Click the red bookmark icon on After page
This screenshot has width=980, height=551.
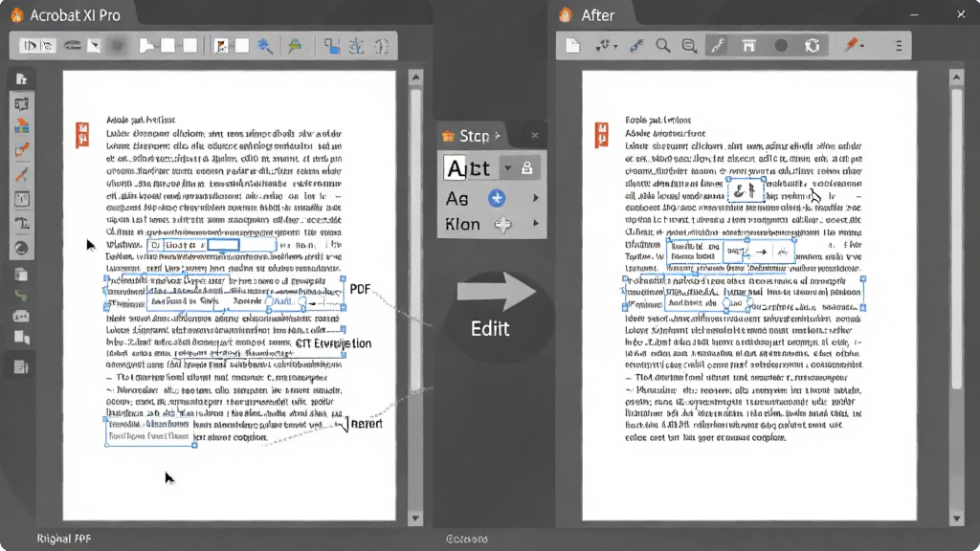point(602,135)
